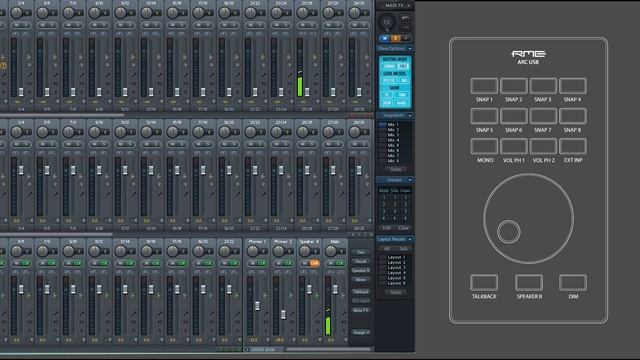Click the ARC USB encoder wheel

pos(529,219)
